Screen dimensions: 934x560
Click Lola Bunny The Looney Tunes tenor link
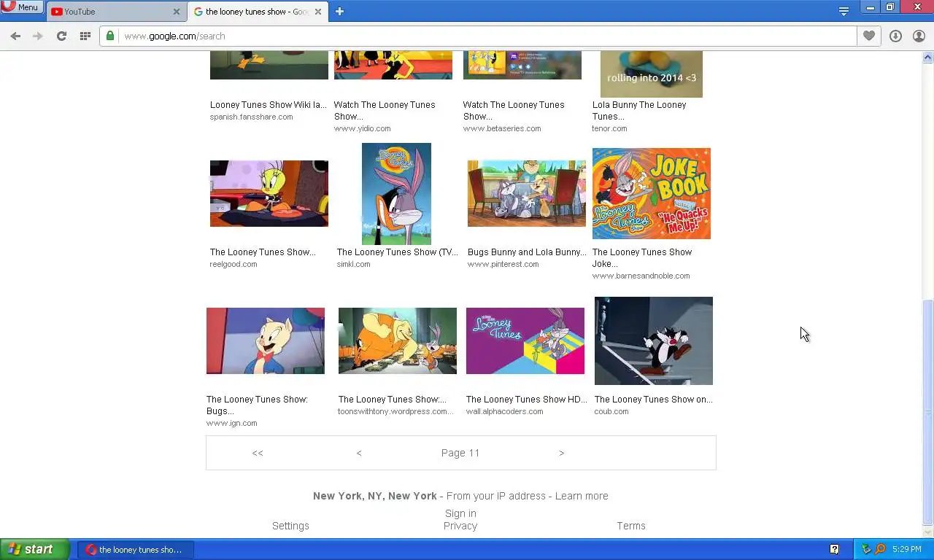pos(639,111)
